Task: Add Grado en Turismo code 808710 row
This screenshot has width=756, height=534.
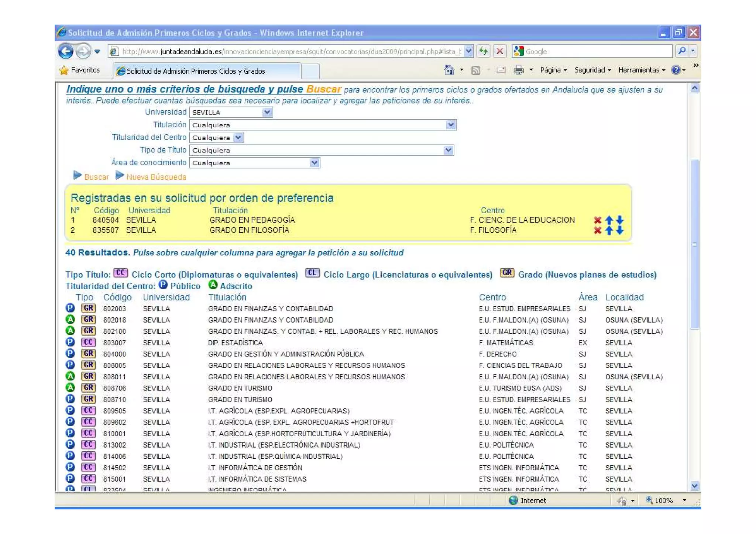Action: coord(240,400)
